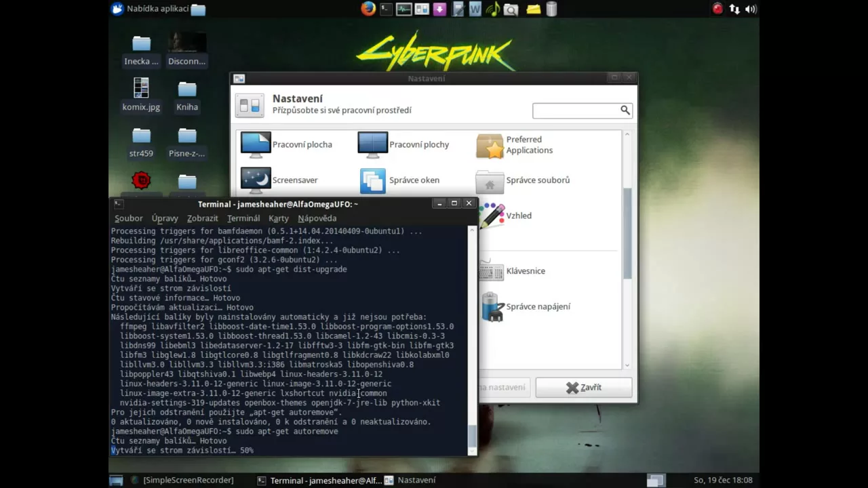The width and height of the screenshot is (868, 488).
Task: Click the magnifier icon in search field
Action: click(x=625, y=110)
